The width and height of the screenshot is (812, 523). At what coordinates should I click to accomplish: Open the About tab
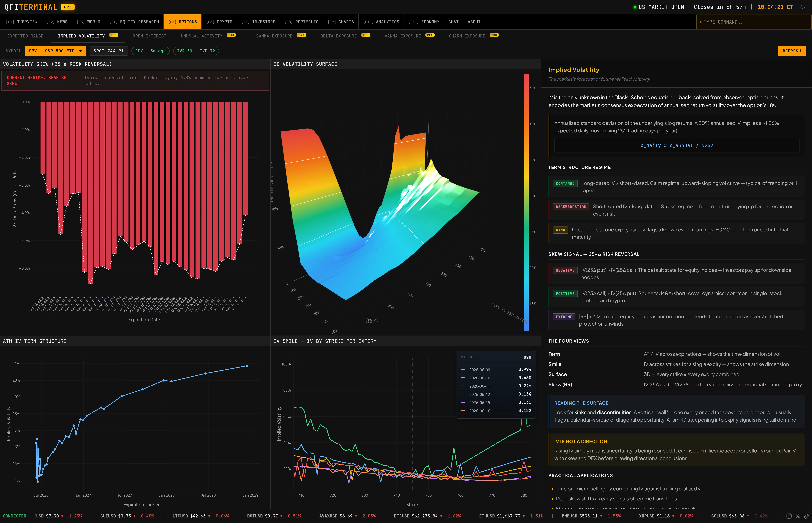click(x=474, y=22)
